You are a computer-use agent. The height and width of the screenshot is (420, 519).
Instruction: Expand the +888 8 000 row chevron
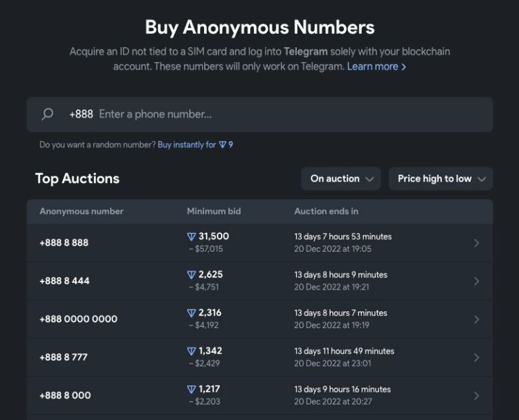[x=476, y=395]
